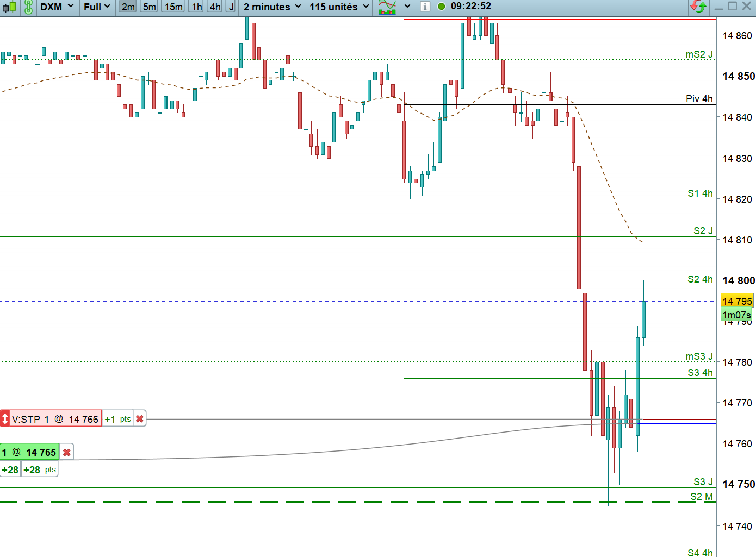The width and height of the screenshot is (756, 557).
Task: Click the 'S3 4h' support label
Action: coord(701,373)
